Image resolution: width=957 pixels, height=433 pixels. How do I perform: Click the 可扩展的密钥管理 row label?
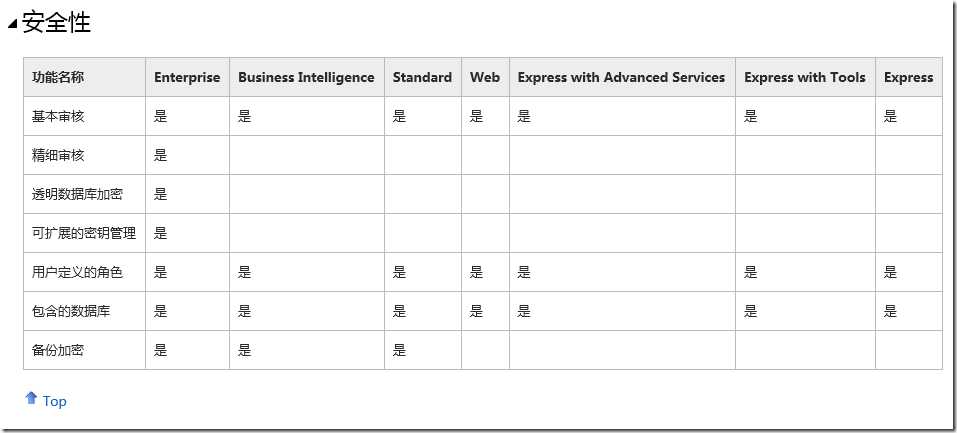coord(84,233)
